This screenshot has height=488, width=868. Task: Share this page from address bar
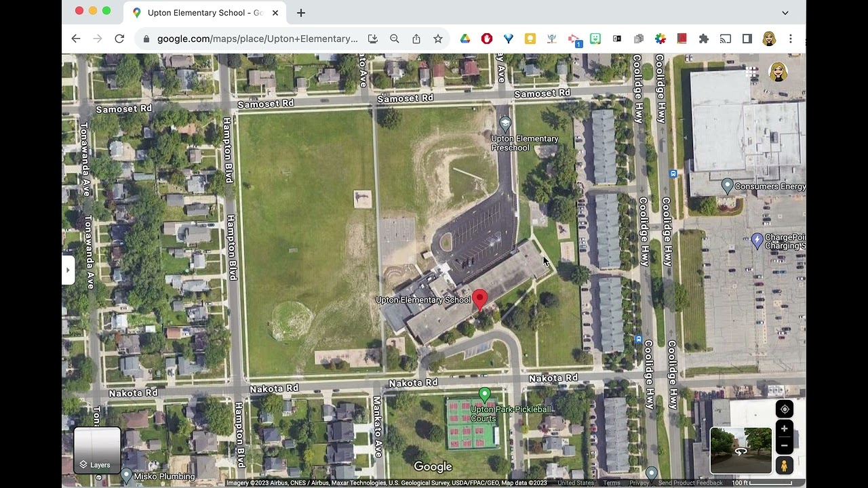[x=416, y=39]
